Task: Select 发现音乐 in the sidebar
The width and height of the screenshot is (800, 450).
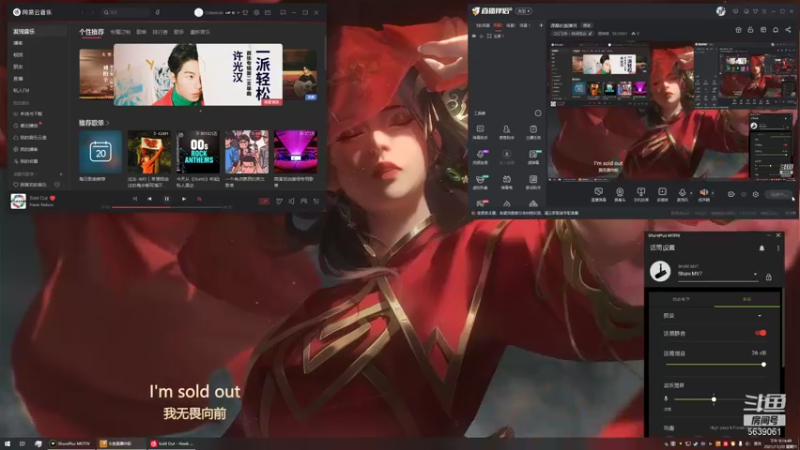Action: [37, 32]
